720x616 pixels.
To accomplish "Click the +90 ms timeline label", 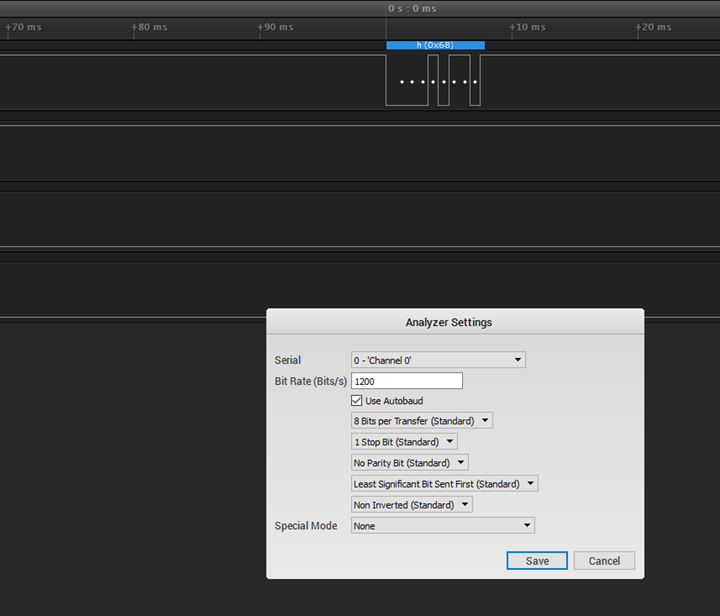I will click(x=275, y=27).
